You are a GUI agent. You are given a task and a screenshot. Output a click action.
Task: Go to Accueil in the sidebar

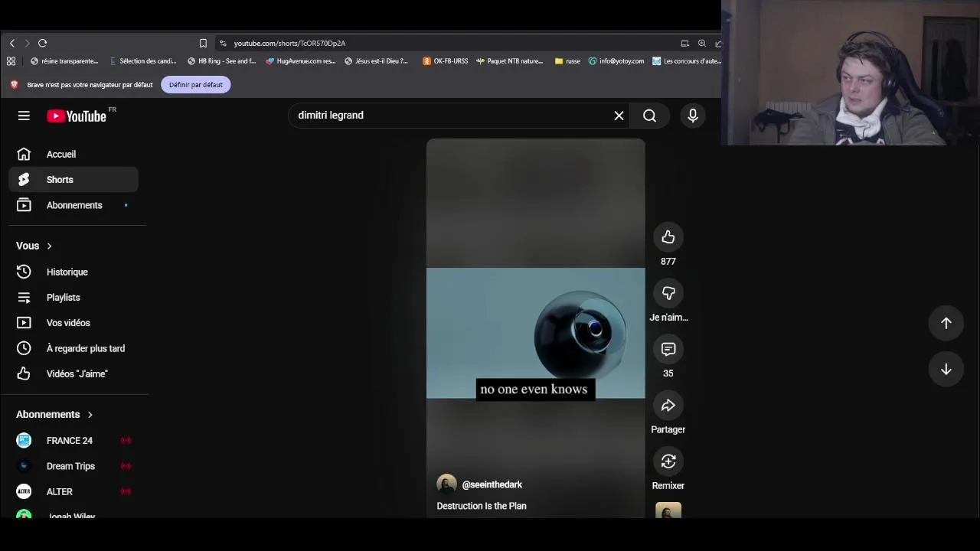click(73, 155)
